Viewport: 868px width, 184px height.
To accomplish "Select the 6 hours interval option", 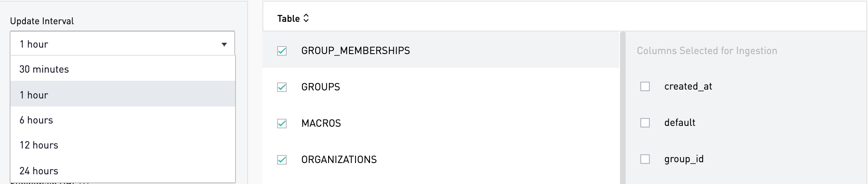I will (x=123, y=120).
